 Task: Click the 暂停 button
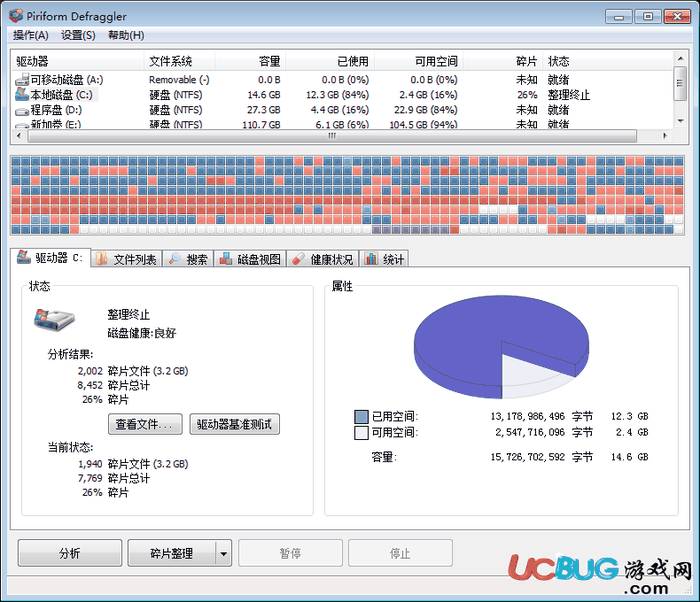click(290, 553)
